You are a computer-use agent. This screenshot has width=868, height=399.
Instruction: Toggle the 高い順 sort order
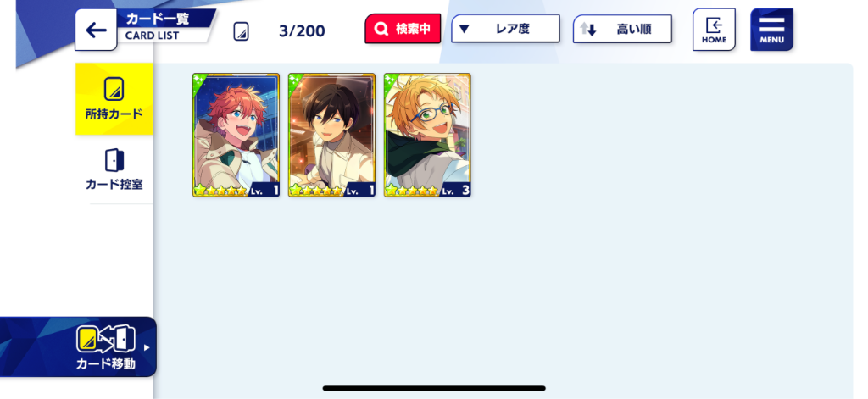(x=622, y=30)
